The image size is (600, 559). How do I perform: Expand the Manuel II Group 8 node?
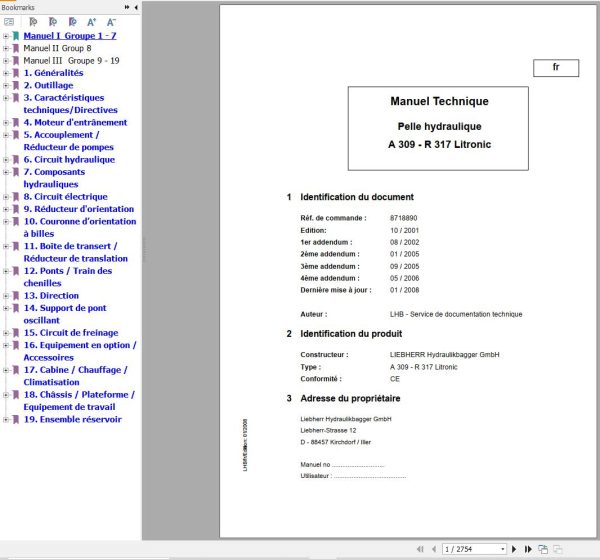pyautogui.click(x=6, y=48)
